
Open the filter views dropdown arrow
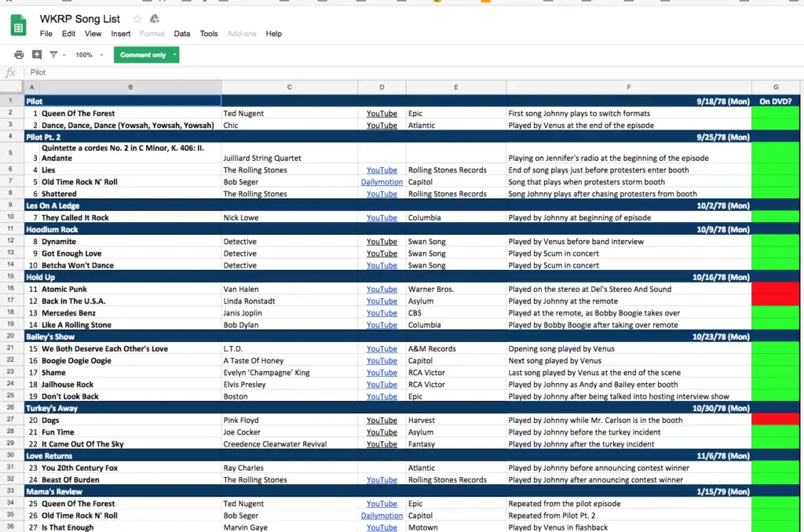coord(64,55)
